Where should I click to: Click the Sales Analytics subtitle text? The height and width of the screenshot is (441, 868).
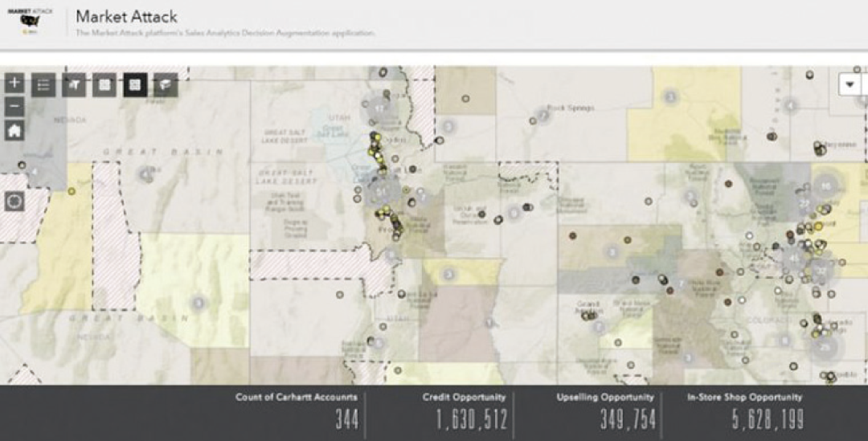[226, 33]
